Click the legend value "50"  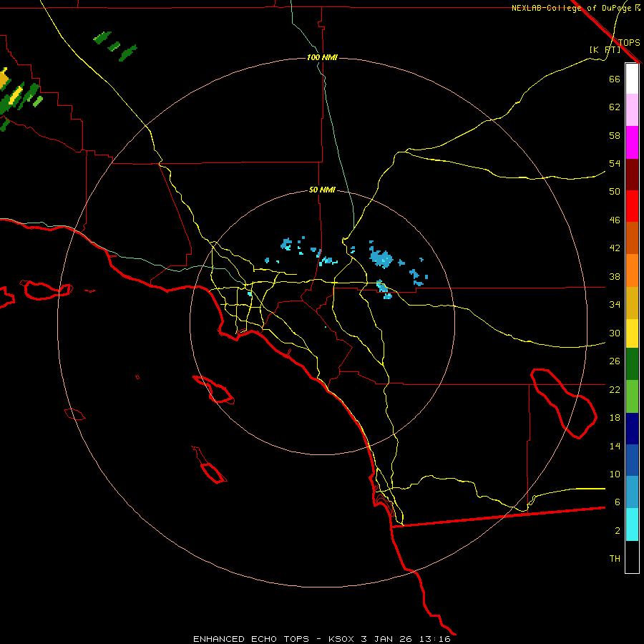[615, 192]
